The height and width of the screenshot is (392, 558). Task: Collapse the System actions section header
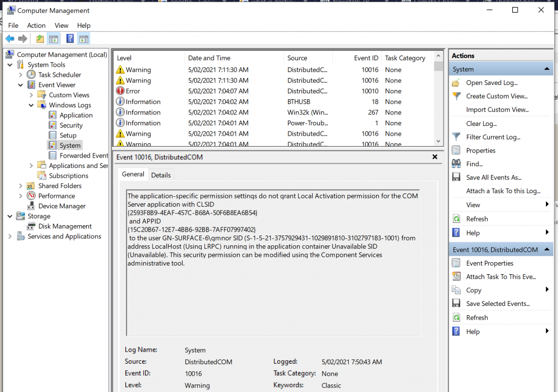(547, 69)
